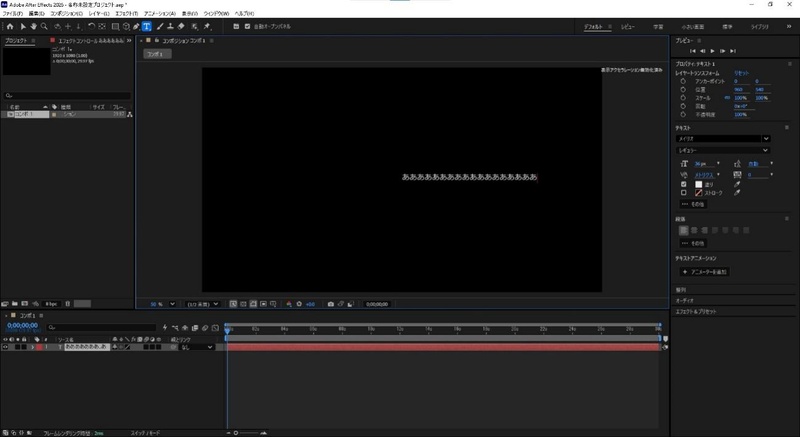
Task: Take a snapshot with the camera icon
Action: point(331,304)
